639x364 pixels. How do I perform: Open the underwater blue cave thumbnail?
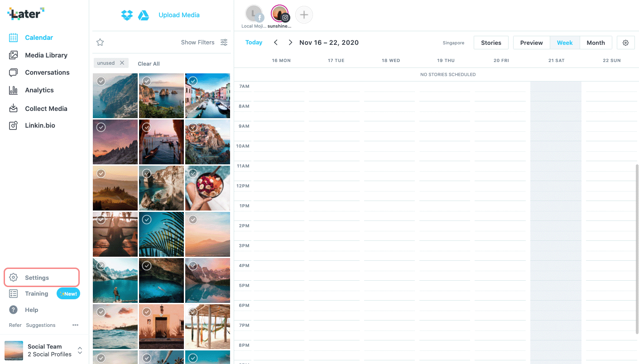coord(161,280)
